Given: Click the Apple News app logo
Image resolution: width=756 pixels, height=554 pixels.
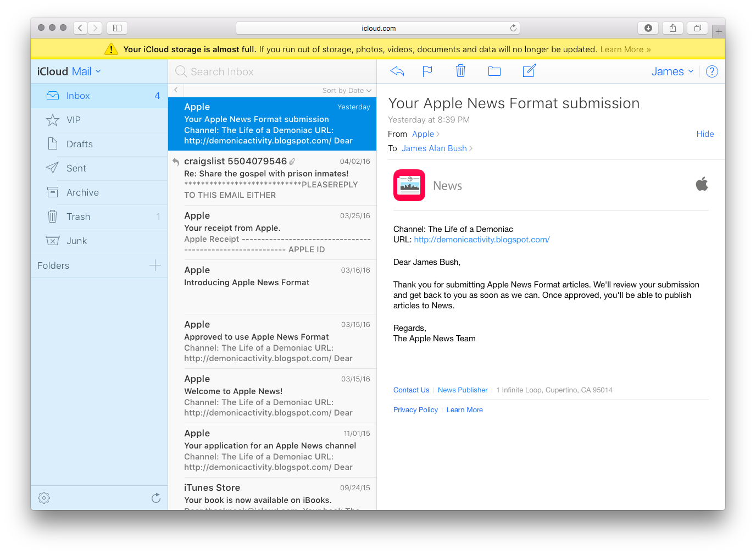Looking at the screenshot, I should (409, 185).
